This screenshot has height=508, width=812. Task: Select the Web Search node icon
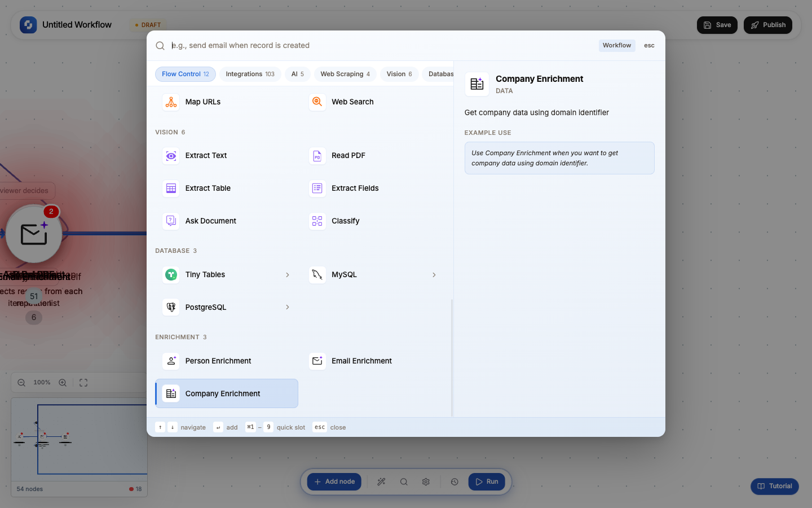click(317, 102)
